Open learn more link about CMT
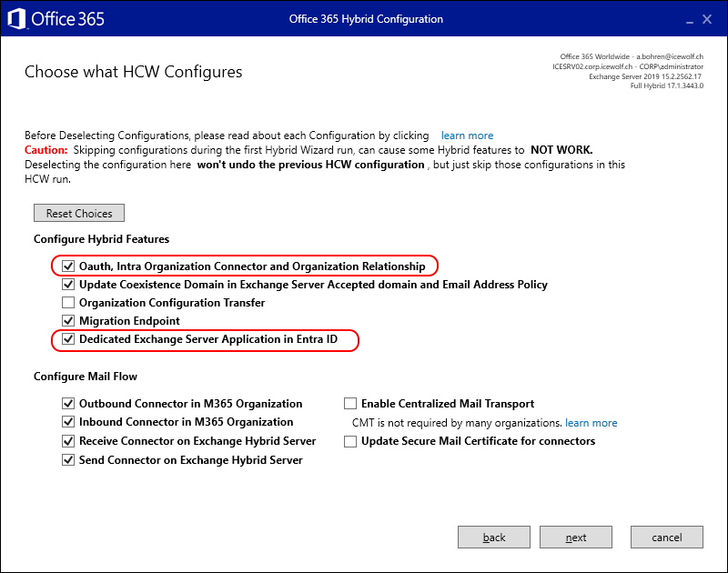Screen dimensions: 728x573 (591, 423)
